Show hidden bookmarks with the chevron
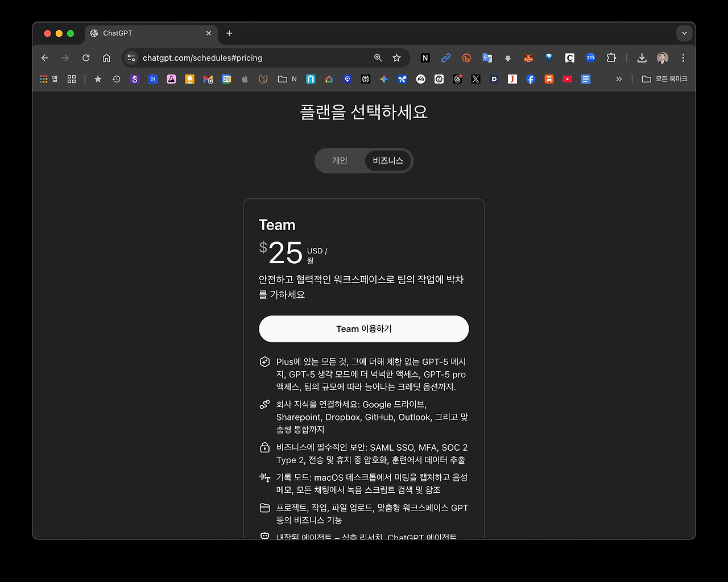Viewport: 728px width, 582px height. pyautogui.click(x=619, y=80)
